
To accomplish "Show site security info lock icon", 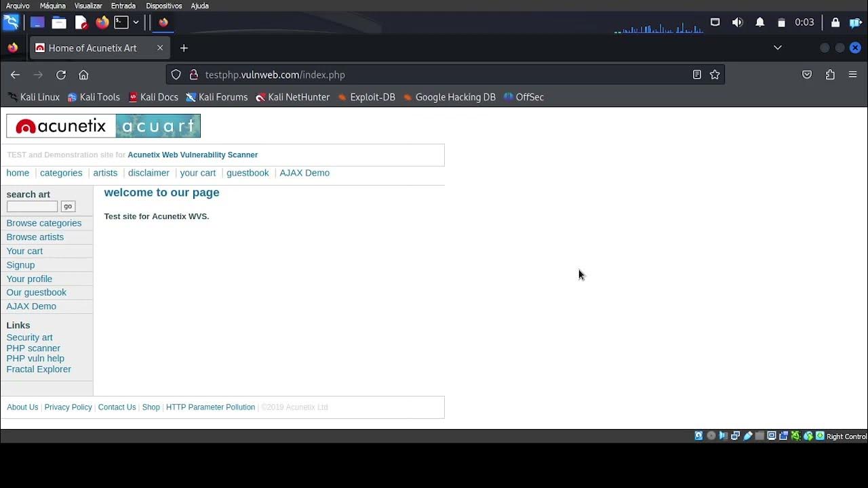I will (x=193, y=75).
